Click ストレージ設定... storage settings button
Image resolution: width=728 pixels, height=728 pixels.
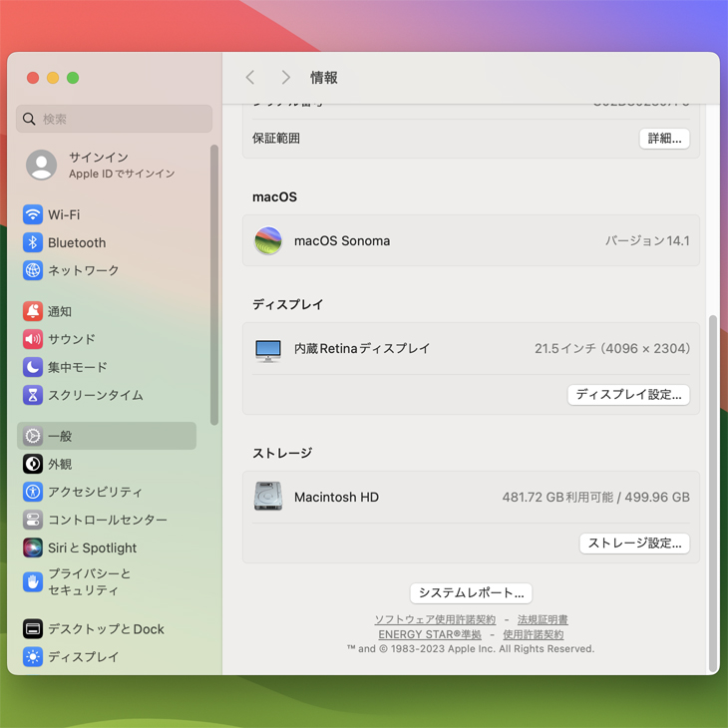pyautogui.click(x=634, y=544)
